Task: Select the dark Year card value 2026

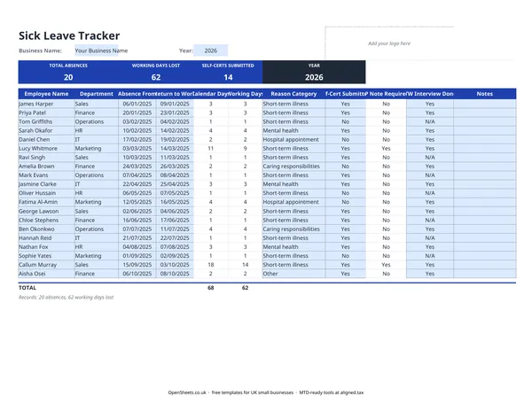Action: click(314, 77)
